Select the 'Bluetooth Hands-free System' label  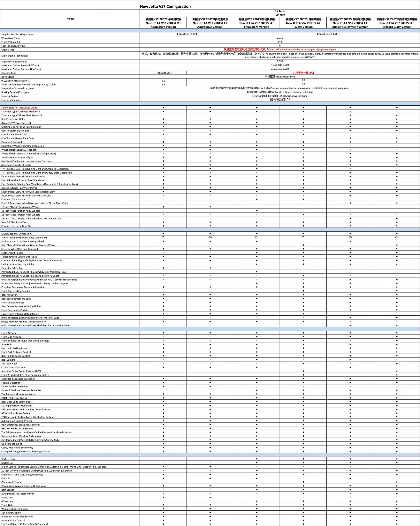(x=17, y=517)
